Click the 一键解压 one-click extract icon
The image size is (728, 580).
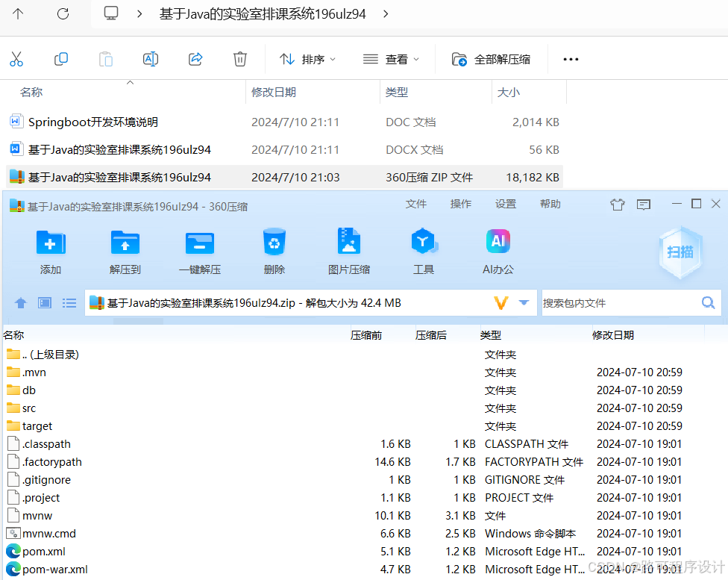pos(200,243)
